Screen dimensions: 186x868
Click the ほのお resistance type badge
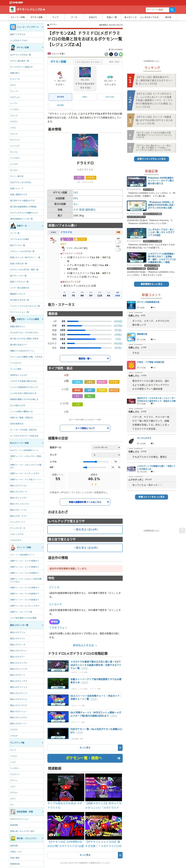pyautogui.click(x=78, y=390)
